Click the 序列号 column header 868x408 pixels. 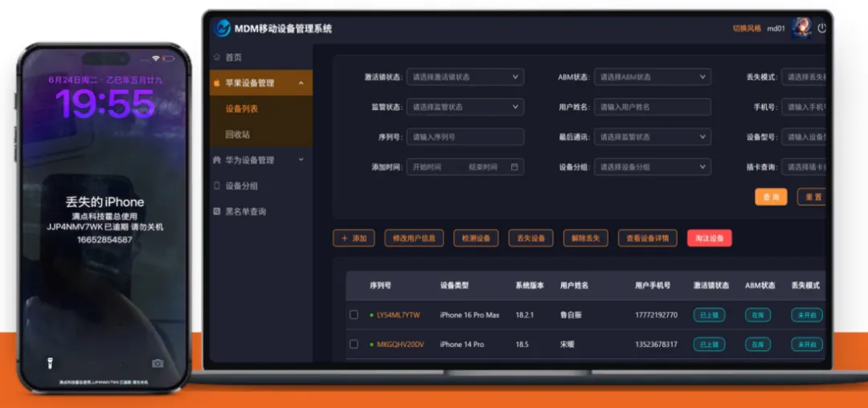380,286
